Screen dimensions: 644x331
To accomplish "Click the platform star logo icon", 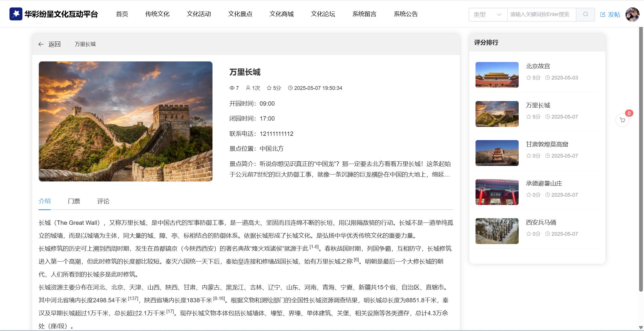I will (x=16, y=14).
